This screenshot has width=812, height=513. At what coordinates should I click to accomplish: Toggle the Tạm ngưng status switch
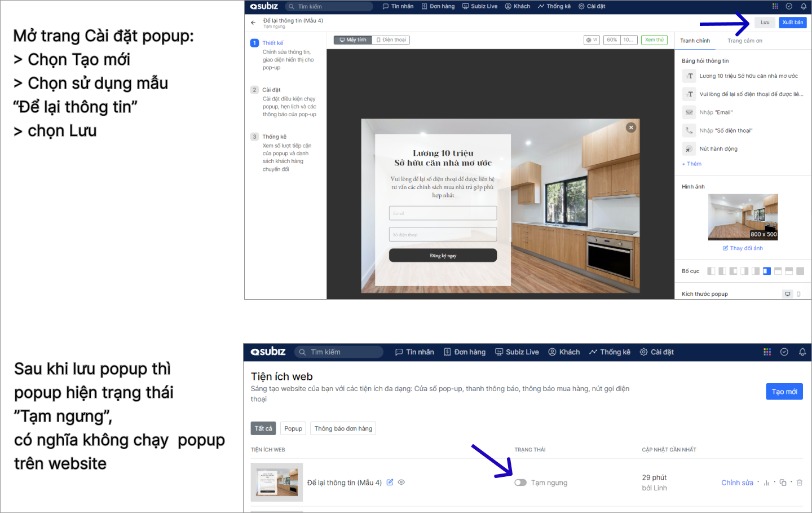pos(520,483)
